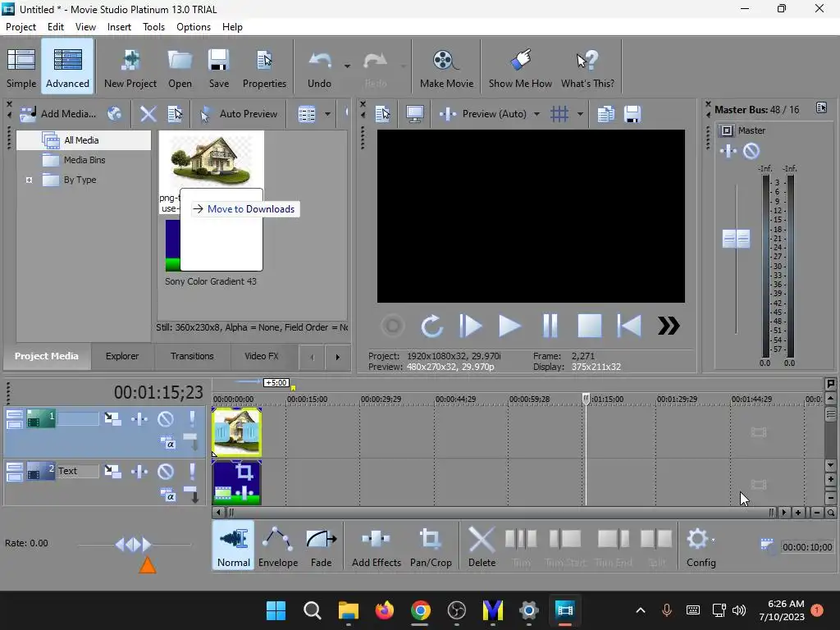Click Play From Start button
The image size is (840, 630).
click(470, 326)
